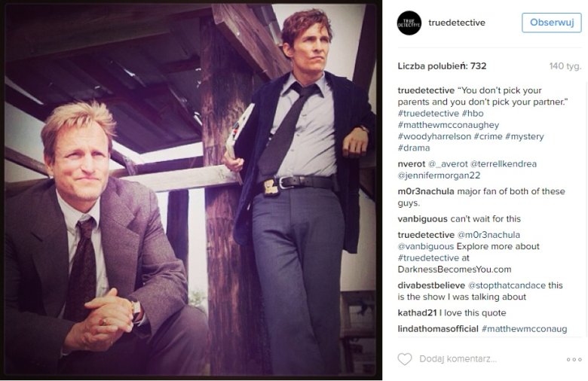The image size is (588, 381).
Task: Open truedetective username in header
Action: point(456,23)
